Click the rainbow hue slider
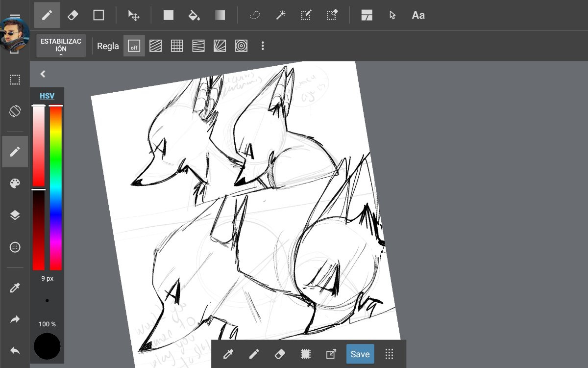The width and height of the screenshot is (588, 368). pos(55,187)
